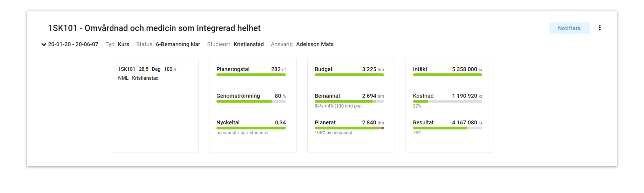Click the Typ value Kurs

tap(123, 44)
